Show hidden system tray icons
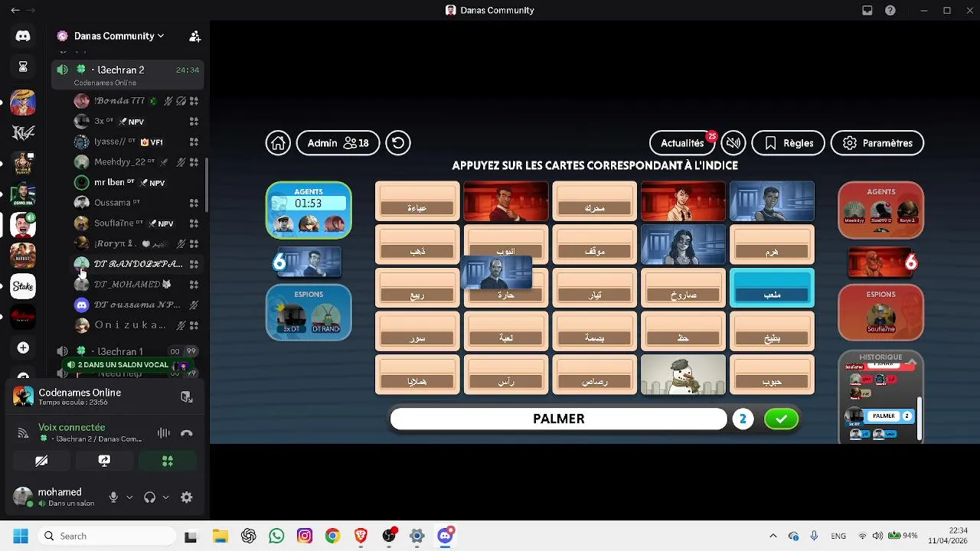980x551 pixels. (x=773, y=536)
